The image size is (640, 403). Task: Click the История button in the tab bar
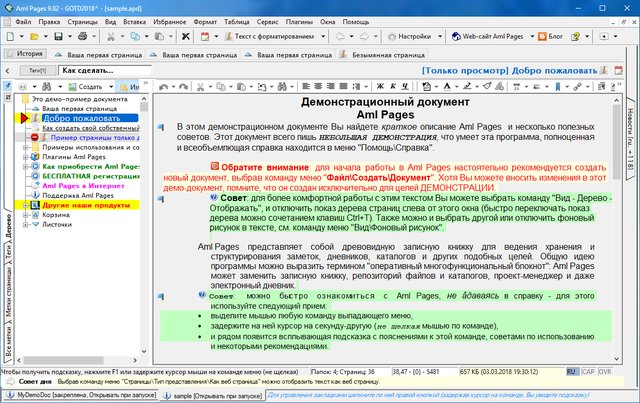tap(26, 54)
